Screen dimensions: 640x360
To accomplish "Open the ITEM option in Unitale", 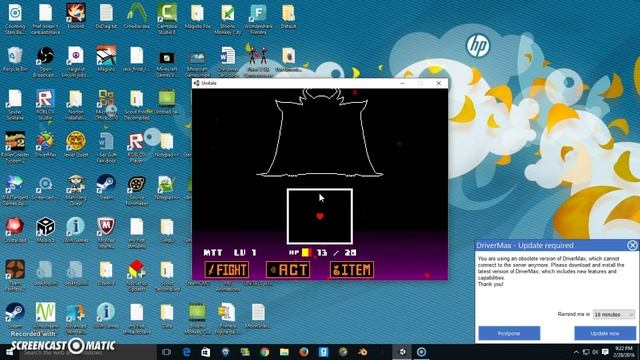I will [x=352, y=270].
